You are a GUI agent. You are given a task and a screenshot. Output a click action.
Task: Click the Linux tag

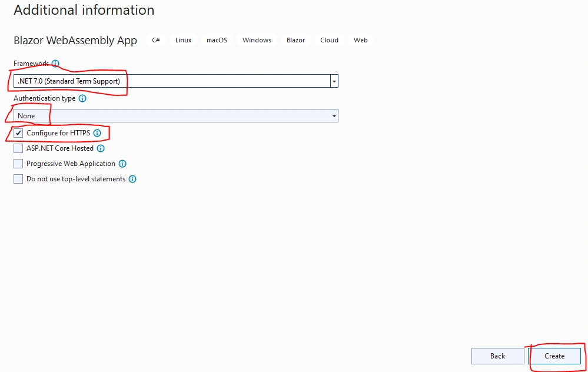(x=184, y=40)
